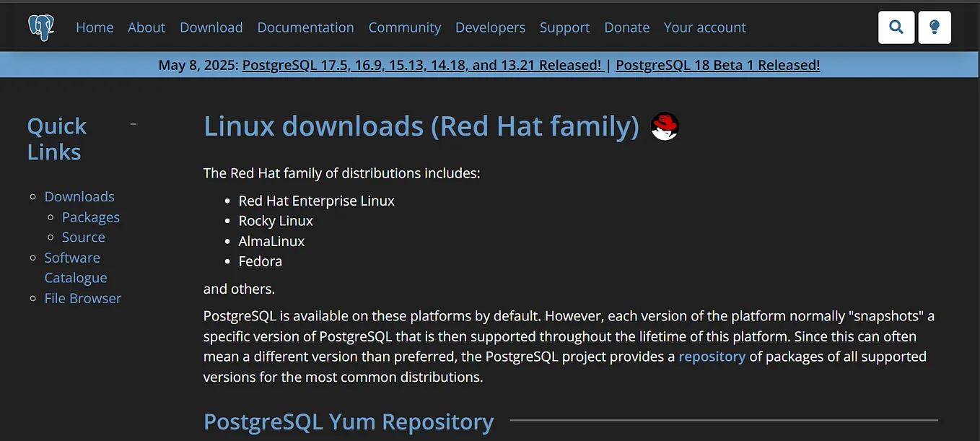Open the repository link in the paragraph
The height and width of the screenshot is (441, 980).
(x=712, y=356)
